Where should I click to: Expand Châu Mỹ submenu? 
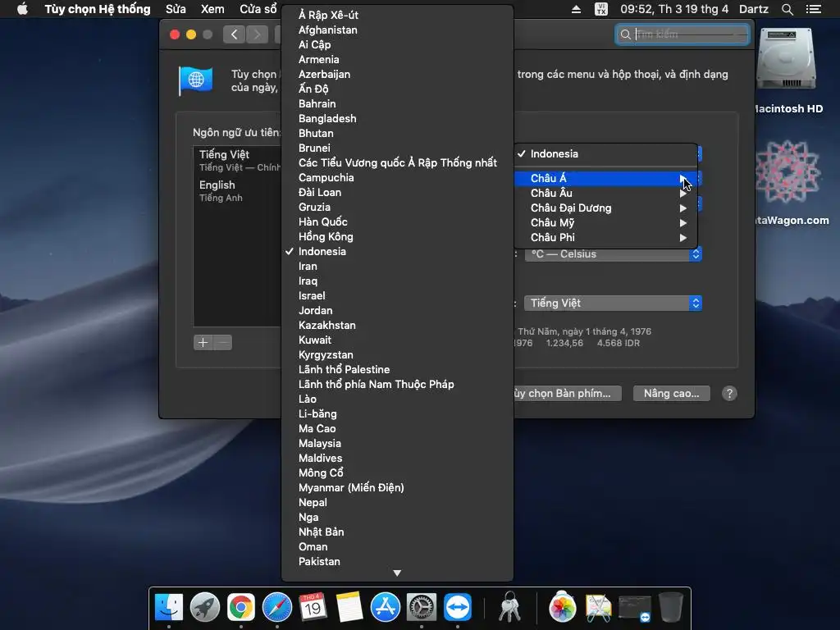tap(605, 223)
